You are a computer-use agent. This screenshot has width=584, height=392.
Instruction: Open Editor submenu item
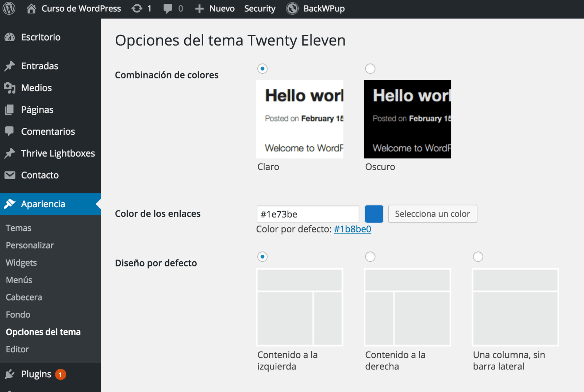(x=18, y=349)
